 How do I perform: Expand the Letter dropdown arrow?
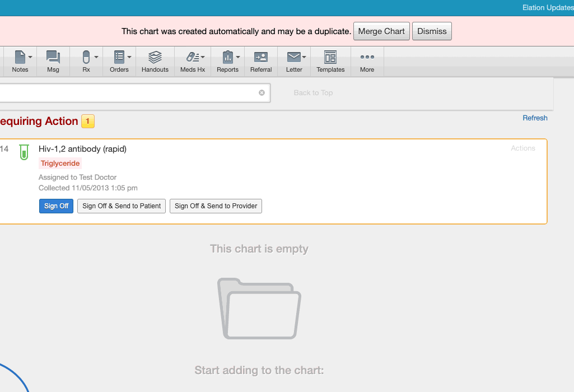(304, 57)
